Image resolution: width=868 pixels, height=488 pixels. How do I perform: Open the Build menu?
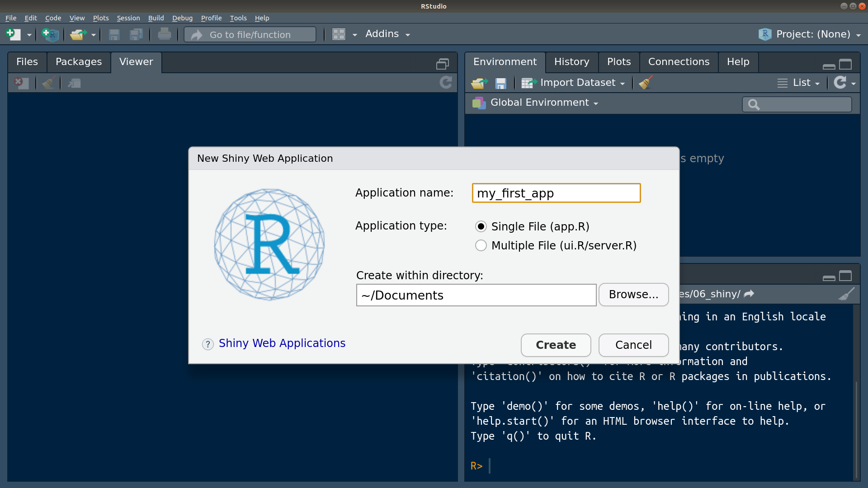[156, 18]
